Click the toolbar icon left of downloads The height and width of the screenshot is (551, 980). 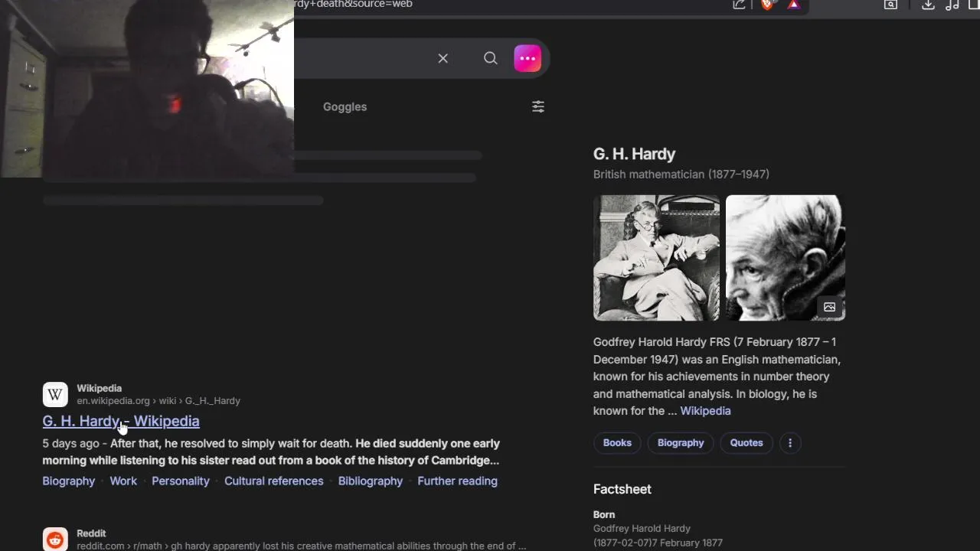(891, 5)
